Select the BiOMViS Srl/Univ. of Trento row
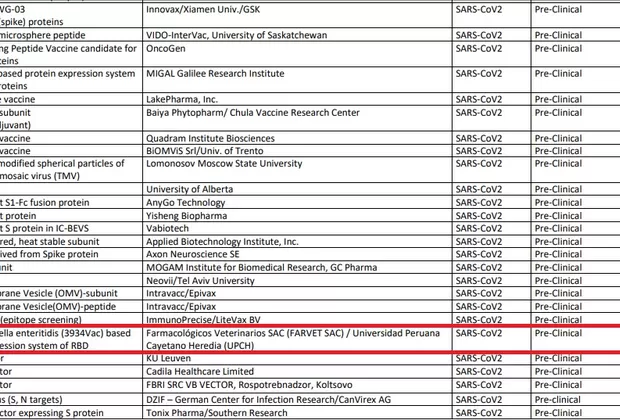This screenshot has width=620, height=420. pyautogui.click(x=204, y=151)
